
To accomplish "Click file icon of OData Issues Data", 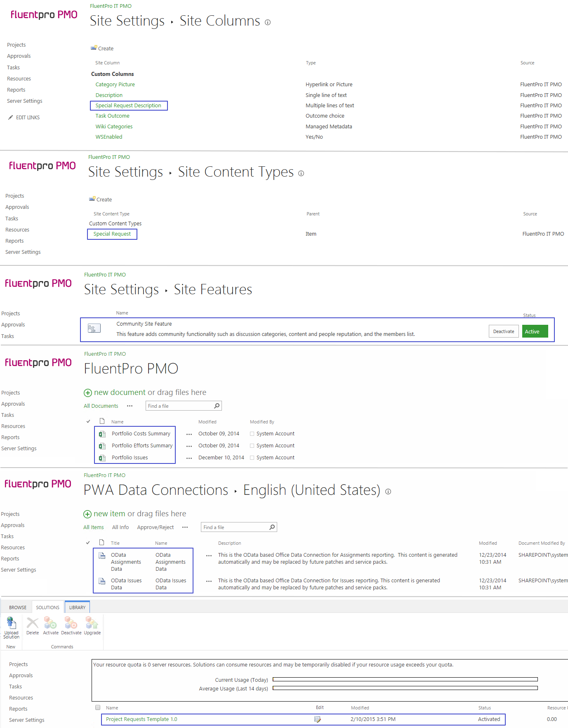I will [x=102, y=581].
